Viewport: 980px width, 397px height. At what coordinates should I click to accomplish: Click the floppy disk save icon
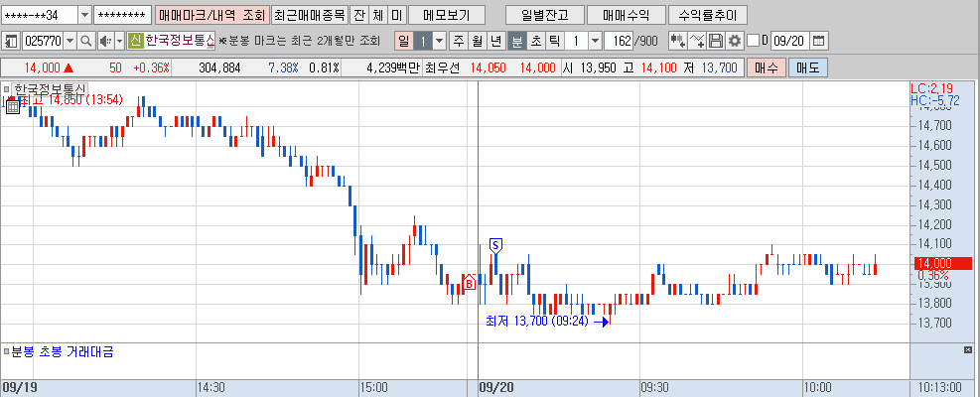point(716,42)
